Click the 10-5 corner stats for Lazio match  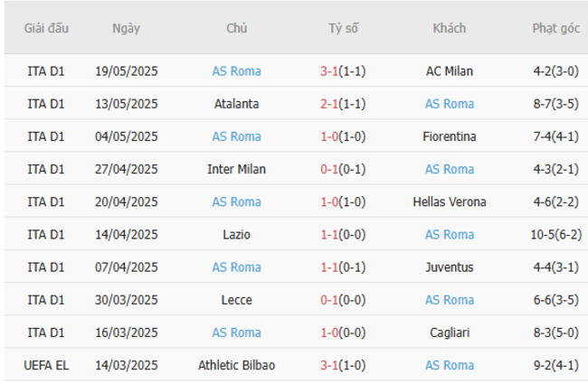(545, 235)
